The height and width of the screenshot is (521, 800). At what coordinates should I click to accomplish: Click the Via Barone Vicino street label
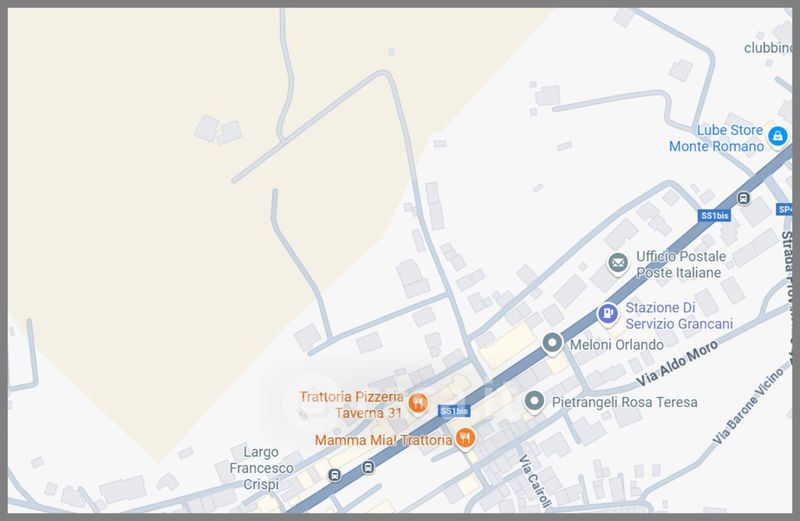point(747,406)
